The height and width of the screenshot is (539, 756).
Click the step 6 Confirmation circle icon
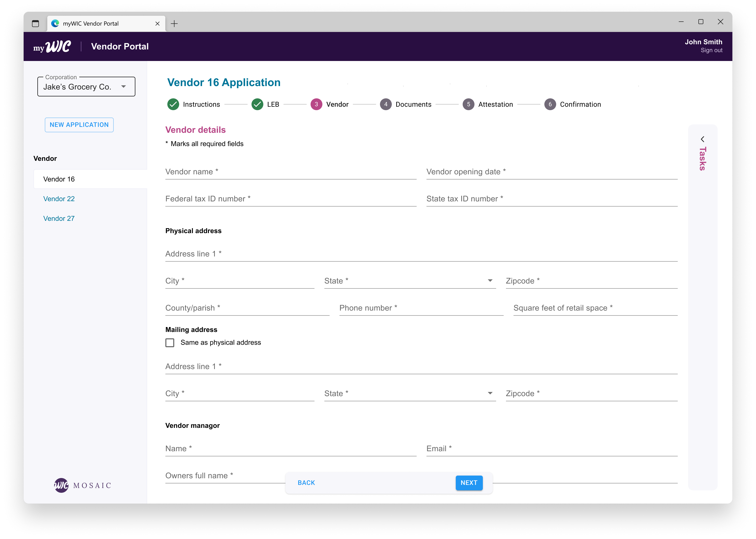(550, 104)
